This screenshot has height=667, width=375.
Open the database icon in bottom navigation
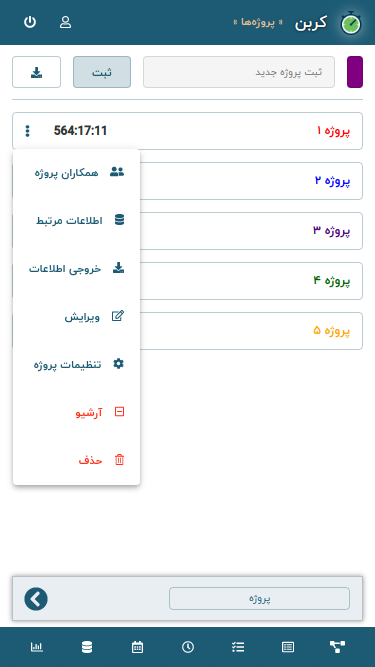87,647
